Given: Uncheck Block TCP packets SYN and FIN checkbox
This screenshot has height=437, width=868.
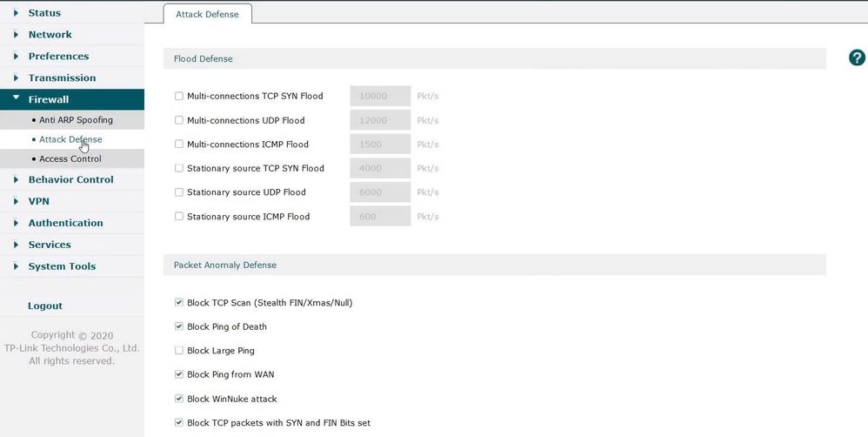Looking at the screenshot, I should [x=179, y=422].
